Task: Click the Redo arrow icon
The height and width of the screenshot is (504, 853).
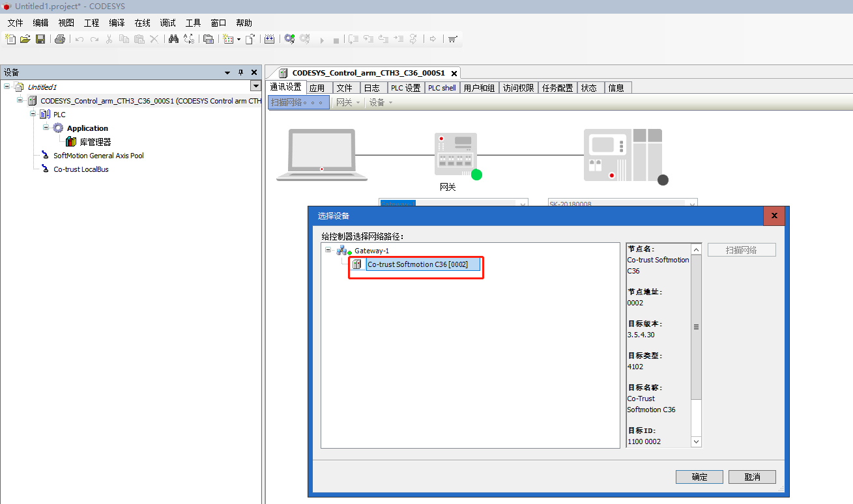Action: (94, 39)
